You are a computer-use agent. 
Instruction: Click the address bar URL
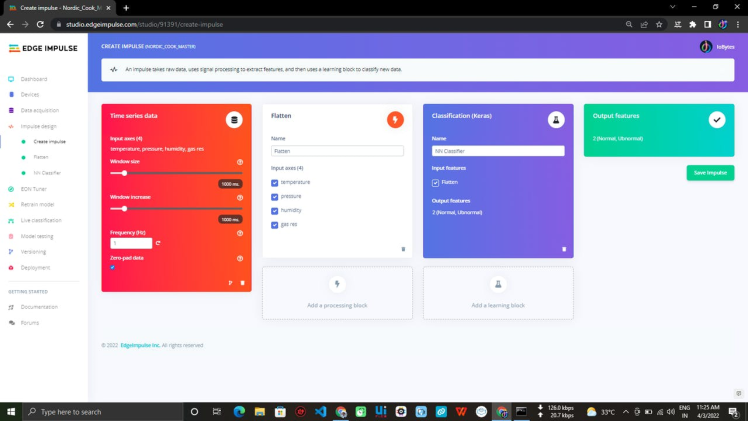(145, 24)
